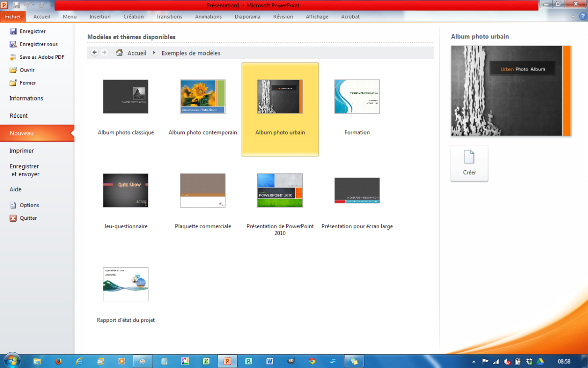Click Save as Adobe PDF
This screenshot has height=368, width=588.
37,57
